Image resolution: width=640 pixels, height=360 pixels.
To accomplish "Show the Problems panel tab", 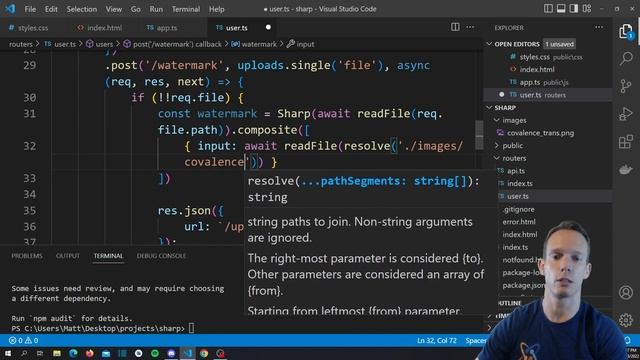I will (27, 256).
